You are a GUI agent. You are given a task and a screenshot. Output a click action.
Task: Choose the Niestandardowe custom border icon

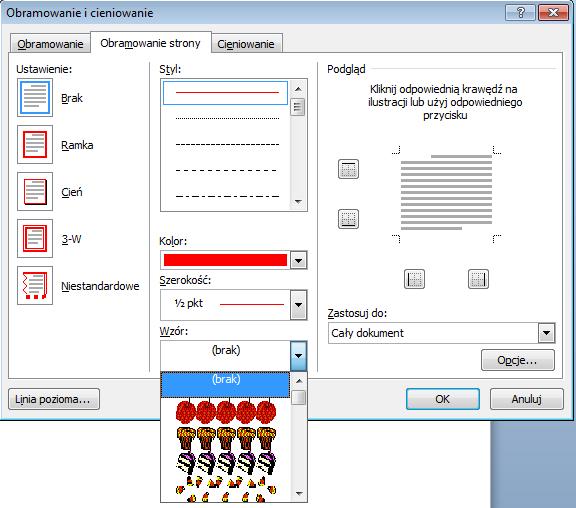[x=35, y=286]
